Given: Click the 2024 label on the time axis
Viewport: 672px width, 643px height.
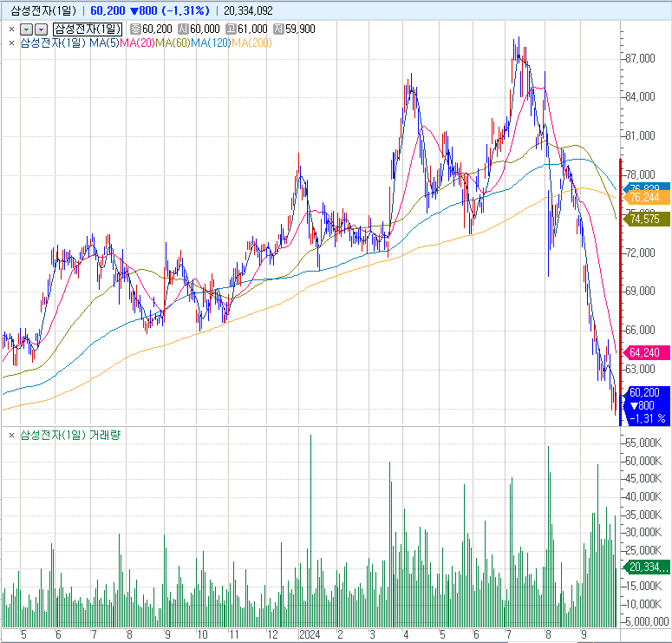Looking at the screenshot, I should pyautogui.click(x=309, y=634).
